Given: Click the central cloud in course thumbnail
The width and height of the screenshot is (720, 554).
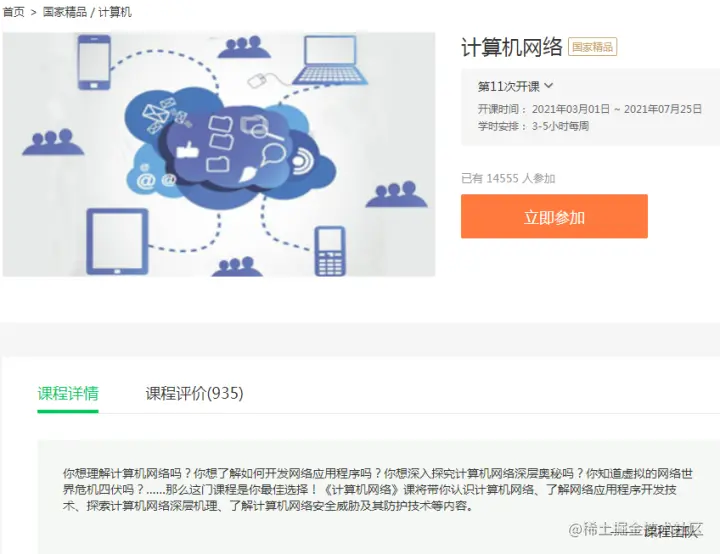Looking at the screenshot, I should coord(228,149).
